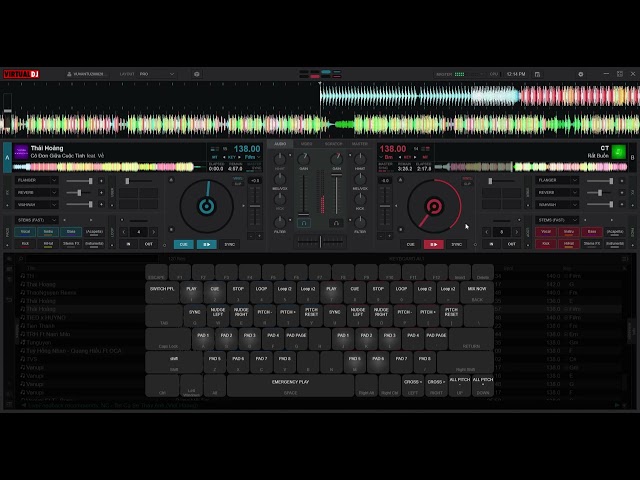The width and height of the screenshot is (640, 480).
Task: Switch to AUDIO mixer tab
Action: pos(280,144)
